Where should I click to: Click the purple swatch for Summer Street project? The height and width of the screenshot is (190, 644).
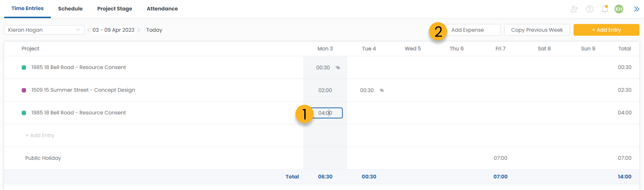tap(24, 90)
